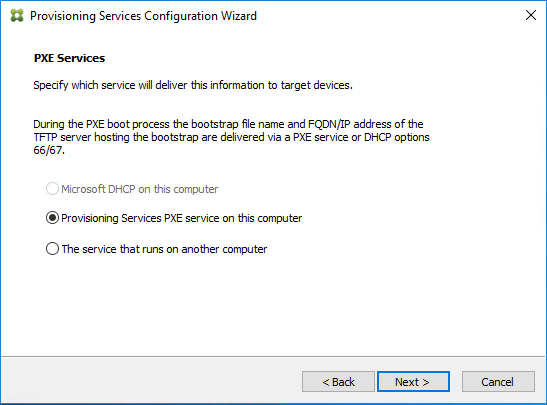Click the '66/67.' text line
Viewport: 547px width, 405px height.
click(x=49, y=150)
